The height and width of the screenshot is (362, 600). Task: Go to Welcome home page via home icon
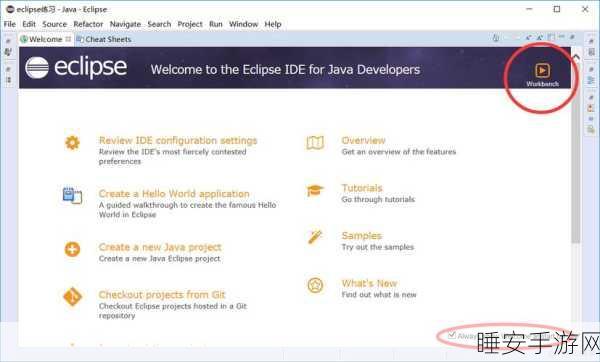tap(496, 38)
